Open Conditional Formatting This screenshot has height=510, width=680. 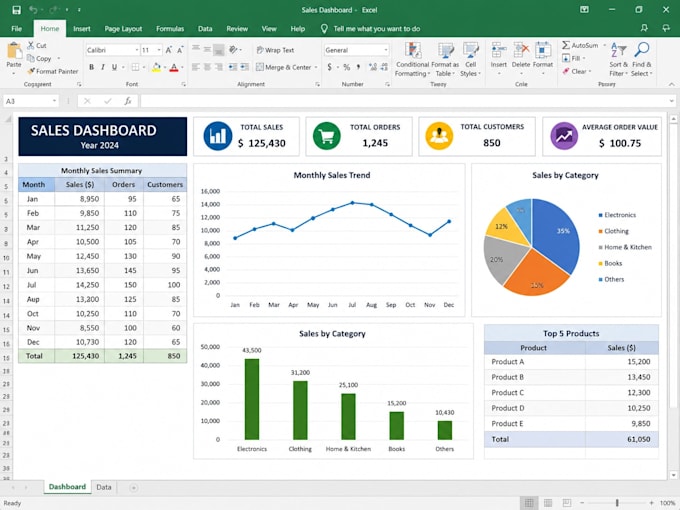412,59
